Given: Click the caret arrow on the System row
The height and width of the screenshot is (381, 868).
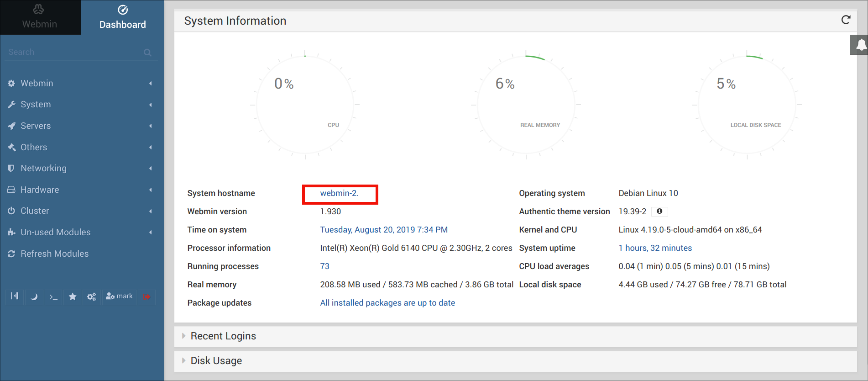Looking at the screenshot, I should pyautogui.click(x=150, y=105).
